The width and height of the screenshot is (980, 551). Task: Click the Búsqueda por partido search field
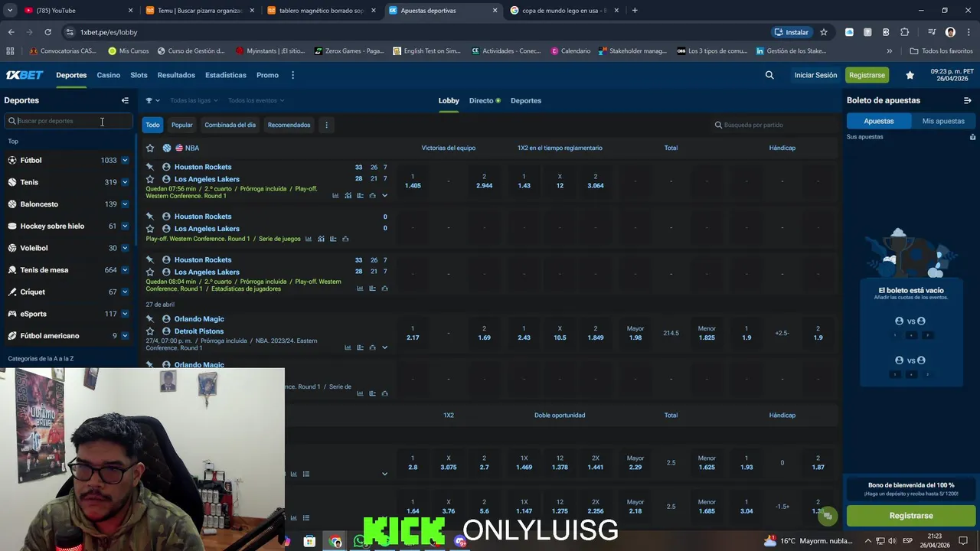773,125
